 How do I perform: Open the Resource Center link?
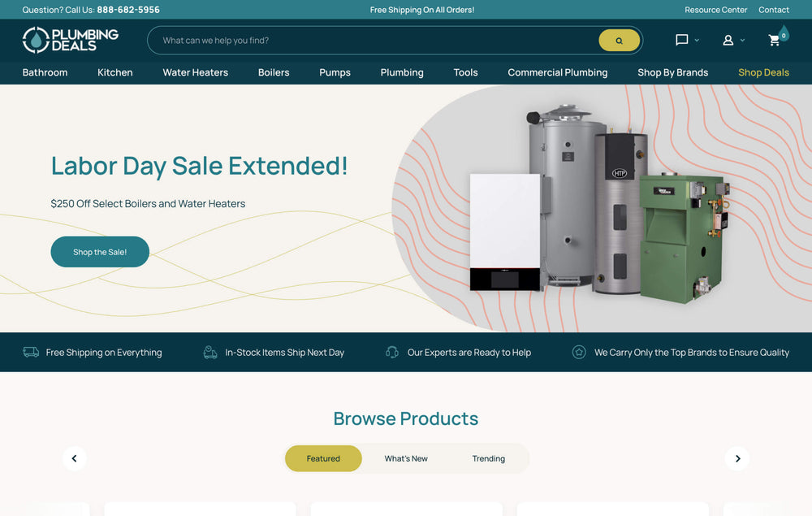coord(715,10)
